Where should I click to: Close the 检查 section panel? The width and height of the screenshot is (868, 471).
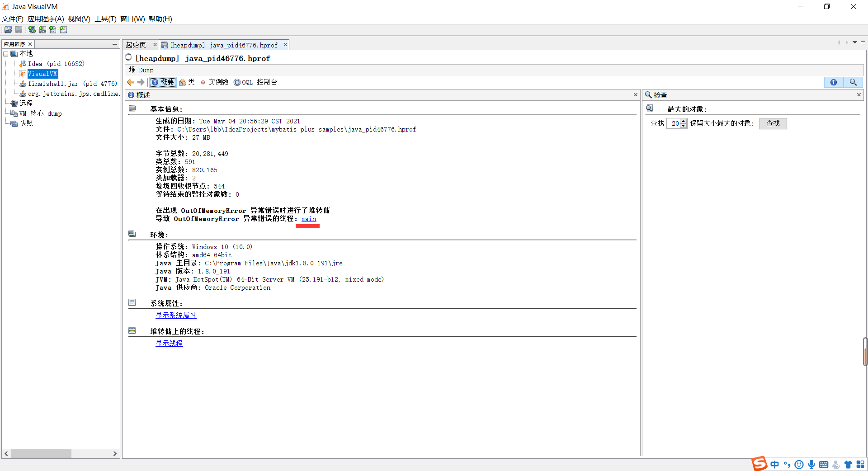pos(859,95)
